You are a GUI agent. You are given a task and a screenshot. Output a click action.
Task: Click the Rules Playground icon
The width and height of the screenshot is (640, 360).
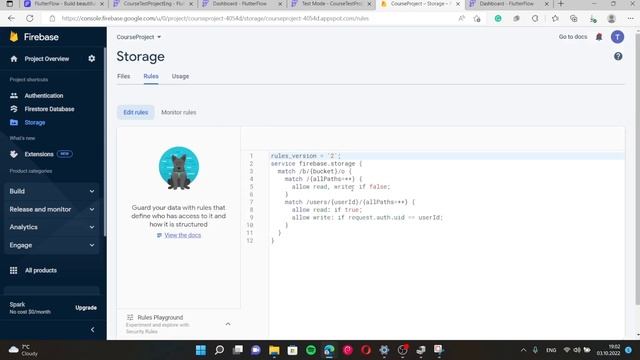[x=130, y=317]
